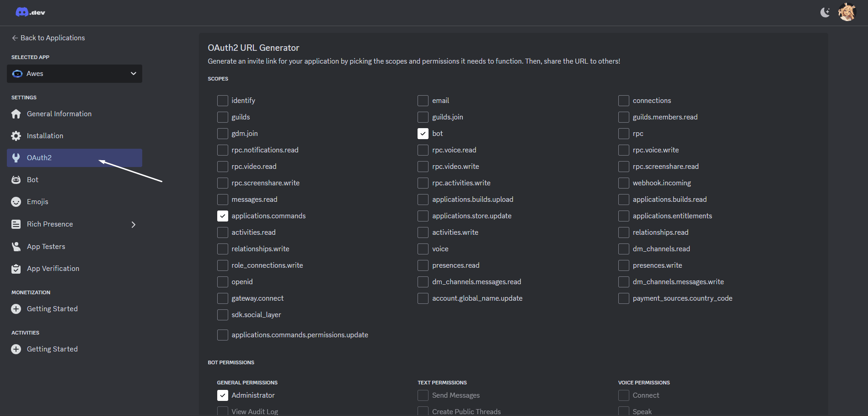868x416 pixels.
Task: Enable the voice scope
Action: point(423,249)
